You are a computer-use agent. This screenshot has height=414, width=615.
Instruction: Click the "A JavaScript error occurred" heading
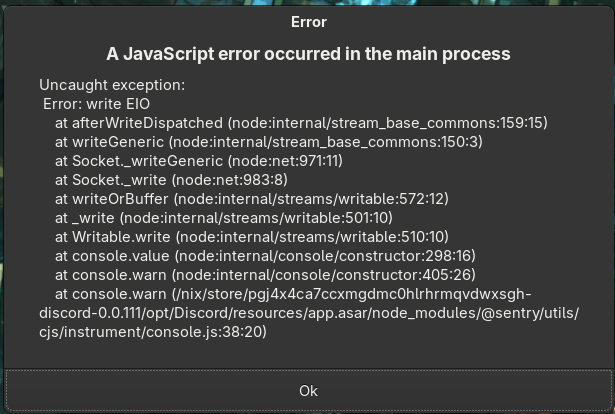pyautogui.click(x=308, y=53)
